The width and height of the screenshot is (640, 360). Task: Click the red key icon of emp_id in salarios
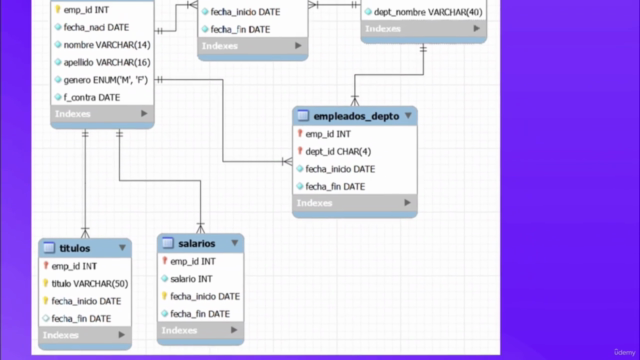point(164,261)
